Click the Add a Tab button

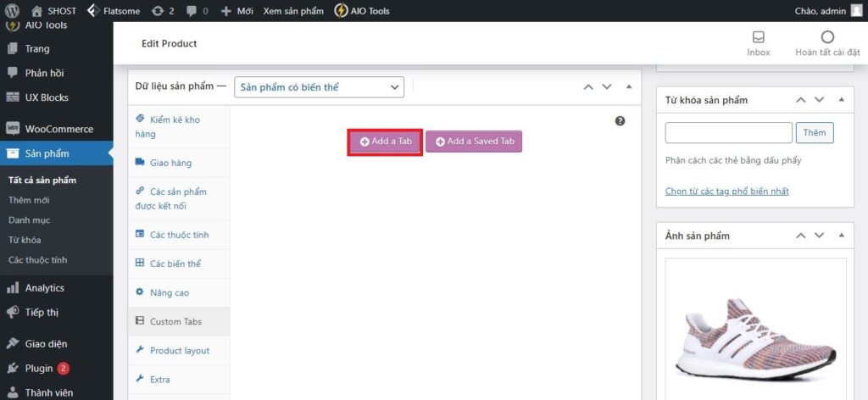tap(385, 142)
